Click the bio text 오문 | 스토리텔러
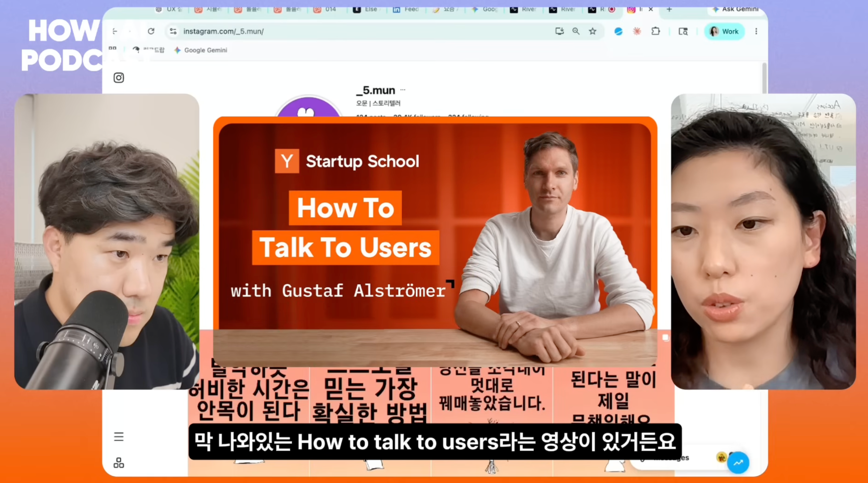Image resolution: width=868 pixels, height=483 pixels. tap(378, 103)
